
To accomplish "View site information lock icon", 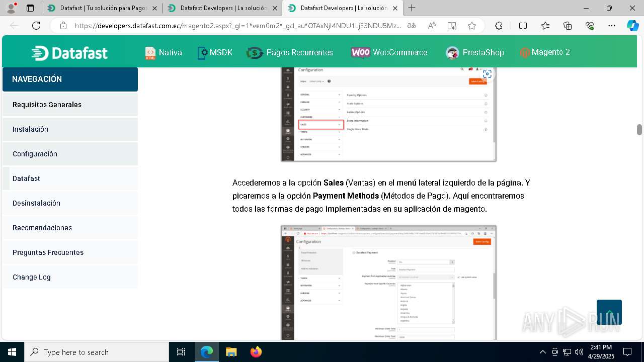I will click(x=63, y=26).
